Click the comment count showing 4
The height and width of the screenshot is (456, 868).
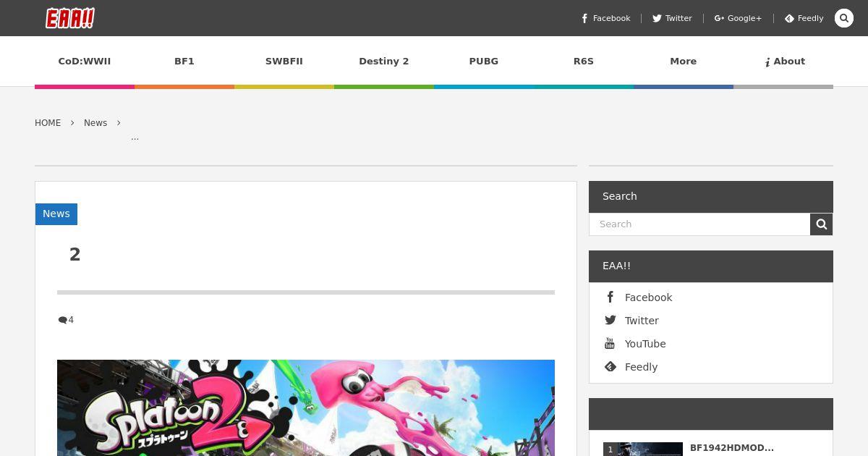tap(66, 320)
